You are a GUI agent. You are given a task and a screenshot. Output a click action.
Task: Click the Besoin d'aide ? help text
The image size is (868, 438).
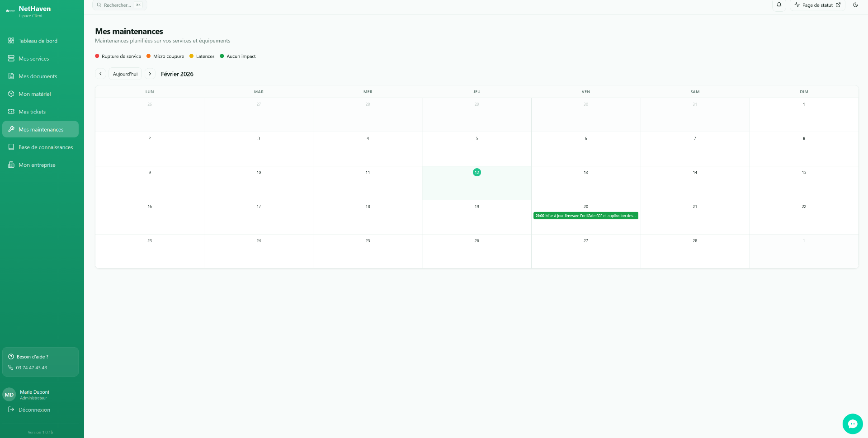tap(33, 357)
